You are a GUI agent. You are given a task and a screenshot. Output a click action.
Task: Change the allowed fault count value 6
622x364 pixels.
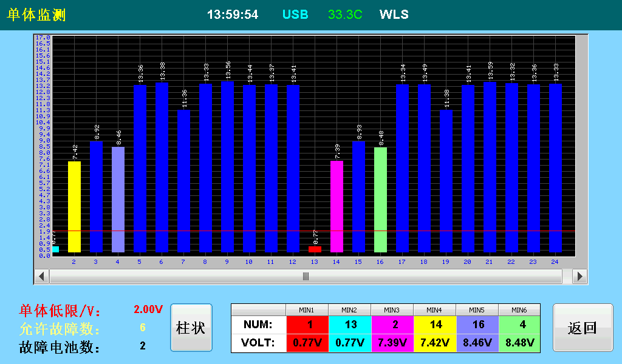coord(143,328)
